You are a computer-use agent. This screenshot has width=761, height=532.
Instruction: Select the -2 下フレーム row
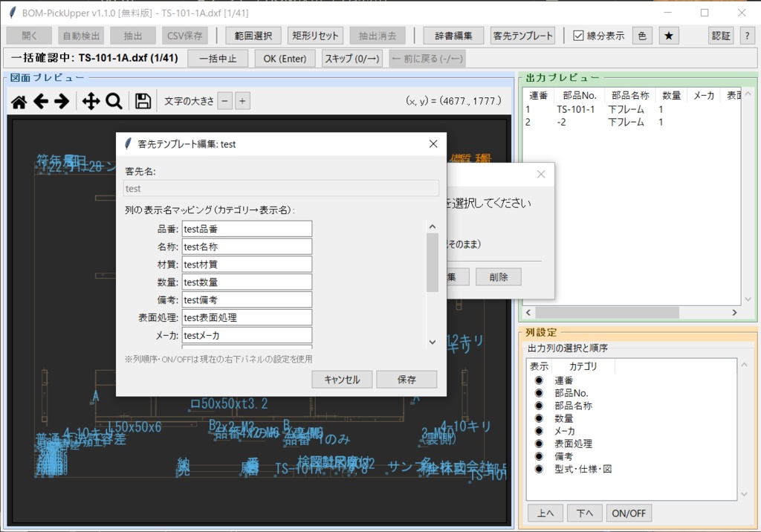click(632, 122)
